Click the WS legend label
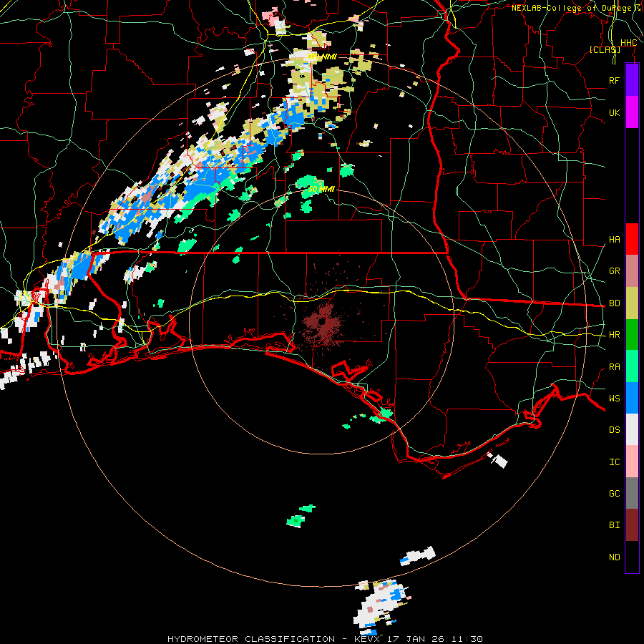 tap(614, 399)
